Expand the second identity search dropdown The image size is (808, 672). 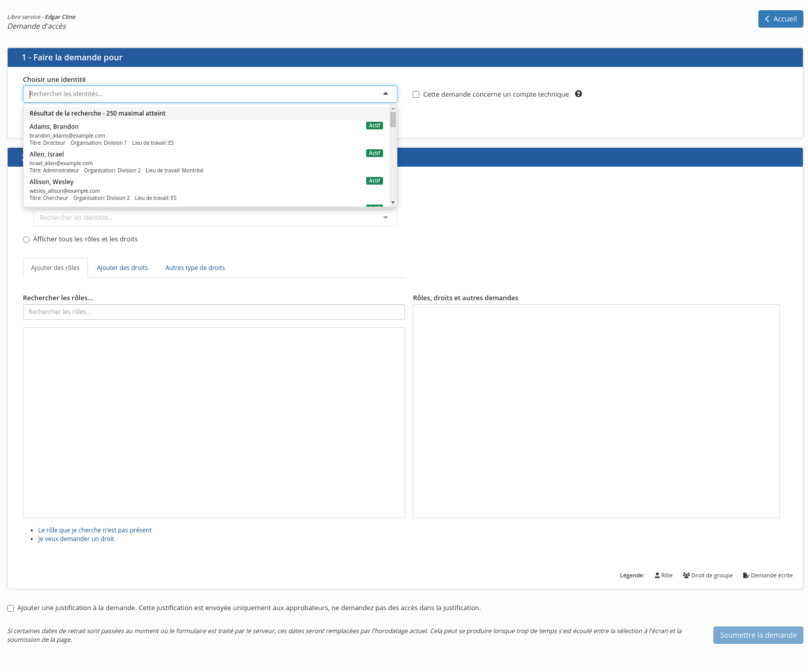tap(386, 218)
